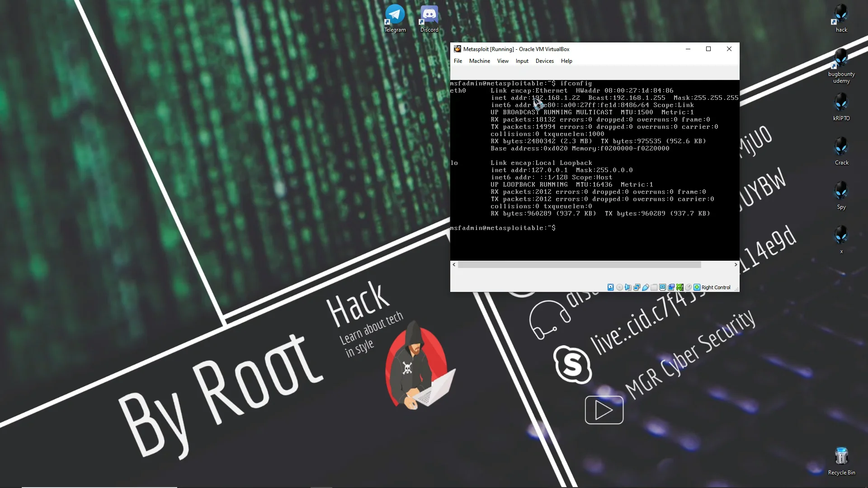The width and height of the screenshot is (868, 488).
Task: Maximize the Metasploit VirtualBox window
Action: click(x=708, y=49)
